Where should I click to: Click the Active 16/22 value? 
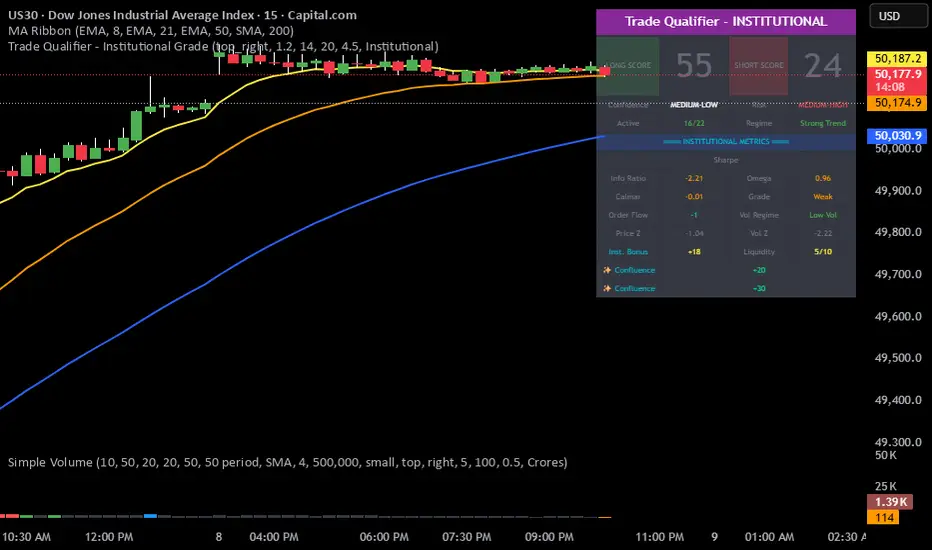tap(694, 123)
